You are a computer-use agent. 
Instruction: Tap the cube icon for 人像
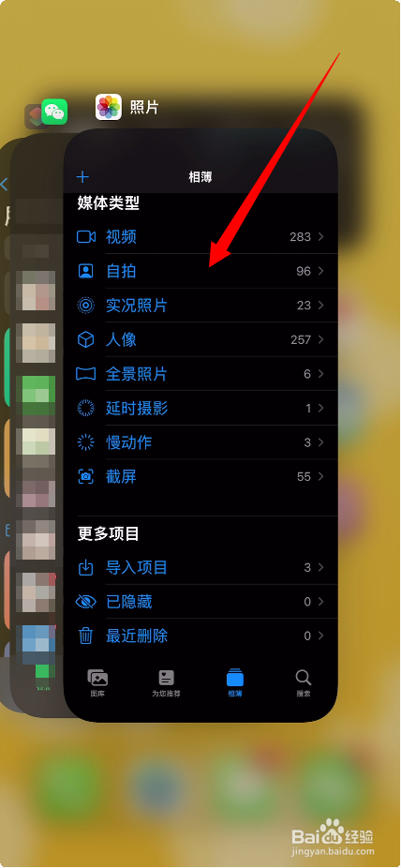pyautogui.click(x=86, y=340)
